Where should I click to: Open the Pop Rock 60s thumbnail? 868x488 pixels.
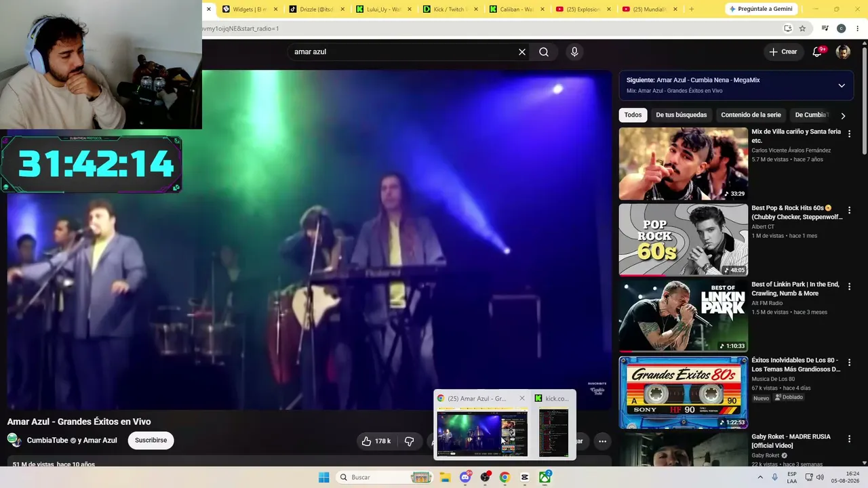pyautogui.click(x=684, y=241)
